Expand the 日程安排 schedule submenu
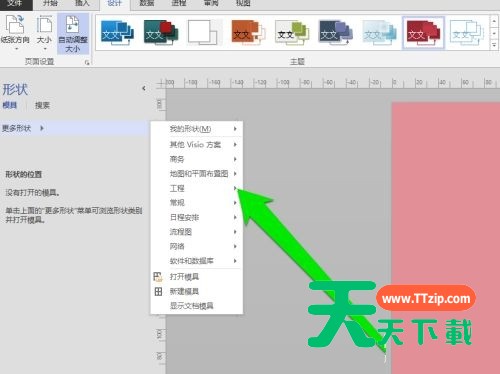The height and width of the screenshot is (374, 500). pos(197,217)
